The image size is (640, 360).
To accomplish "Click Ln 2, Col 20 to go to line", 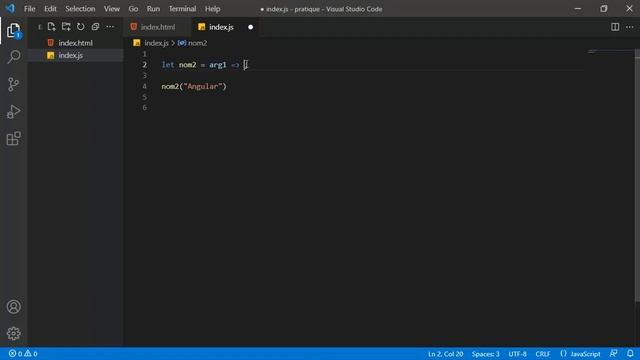I will pos(445,354).
